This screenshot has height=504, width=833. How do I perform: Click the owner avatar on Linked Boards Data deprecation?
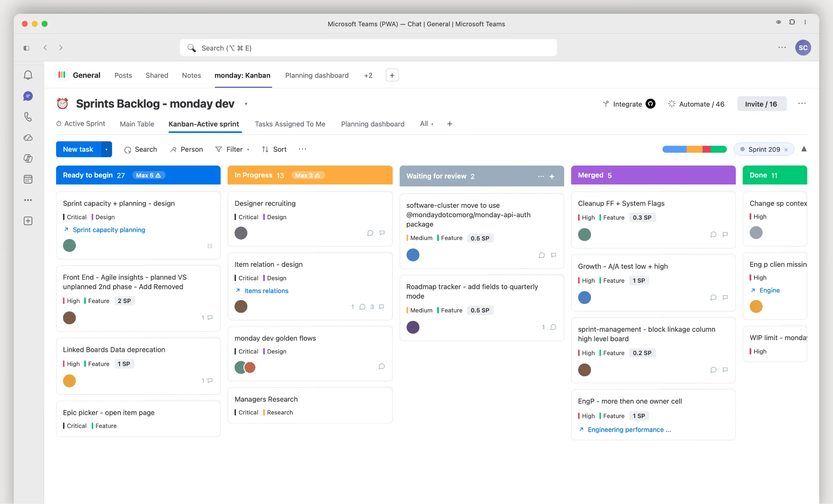click(70, 381)
